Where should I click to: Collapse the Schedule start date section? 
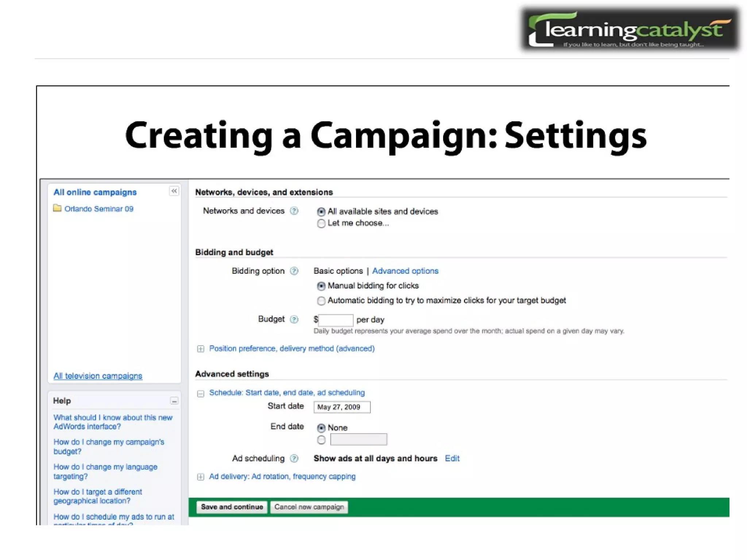tap(201, 393)
